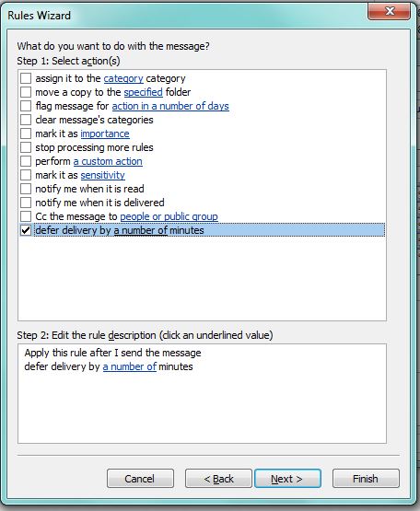420x511 pixels.
Task: Open 'a custom action' link
Action: pos(108,161)
